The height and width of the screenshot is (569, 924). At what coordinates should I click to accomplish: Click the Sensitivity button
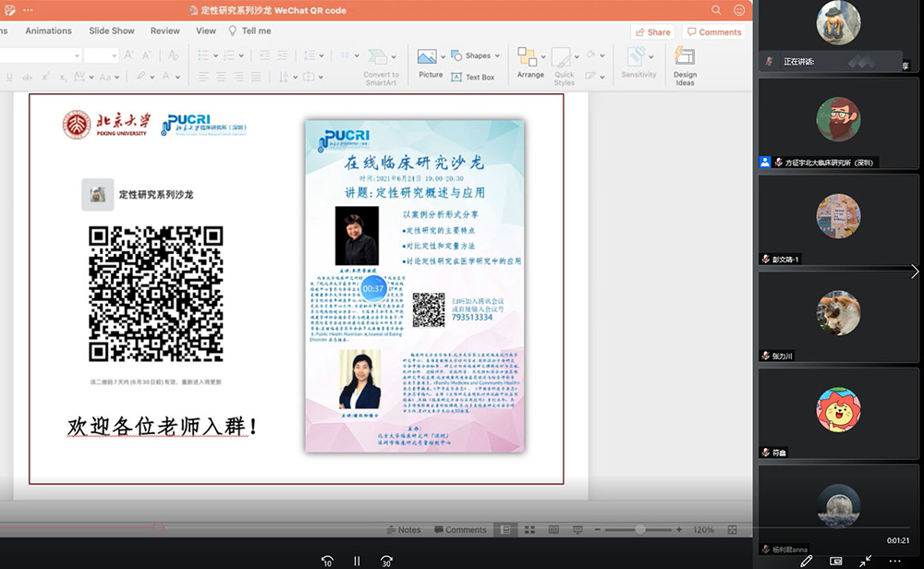638,63
